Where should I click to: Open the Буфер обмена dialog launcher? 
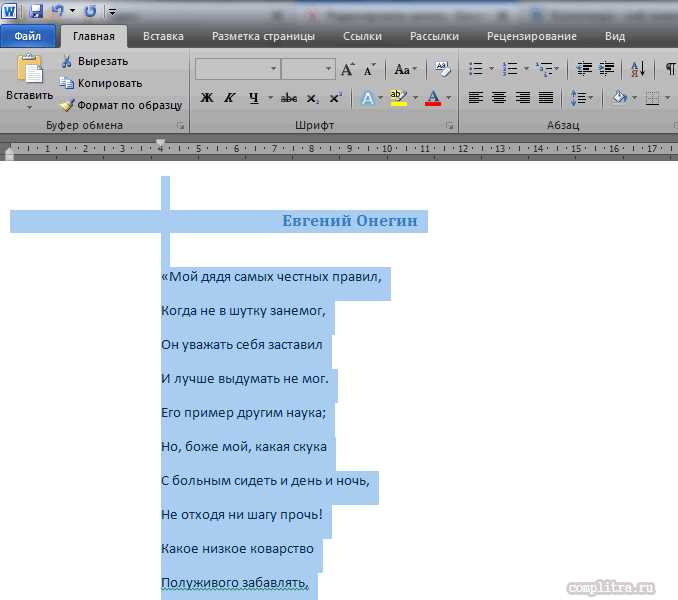coord(180,125)
